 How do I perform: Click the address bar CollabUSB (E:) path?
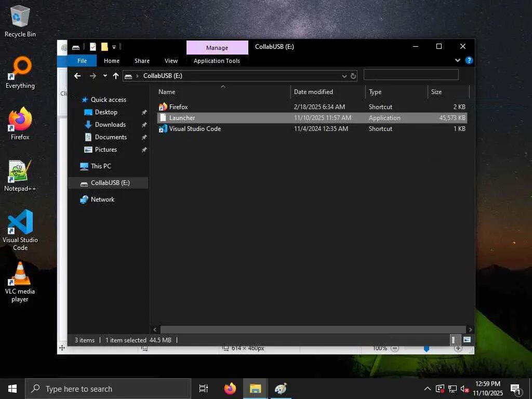[163, 76]
